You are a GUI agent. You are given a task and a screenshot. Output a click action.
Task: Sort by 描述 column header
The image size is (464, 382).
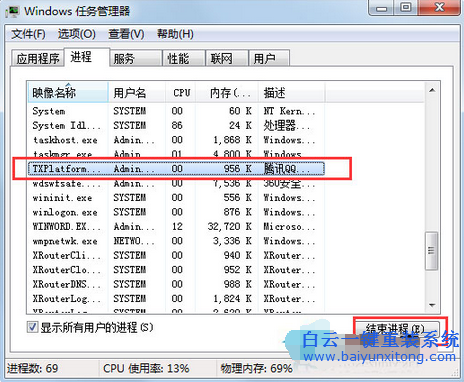[x=291, y=92]
